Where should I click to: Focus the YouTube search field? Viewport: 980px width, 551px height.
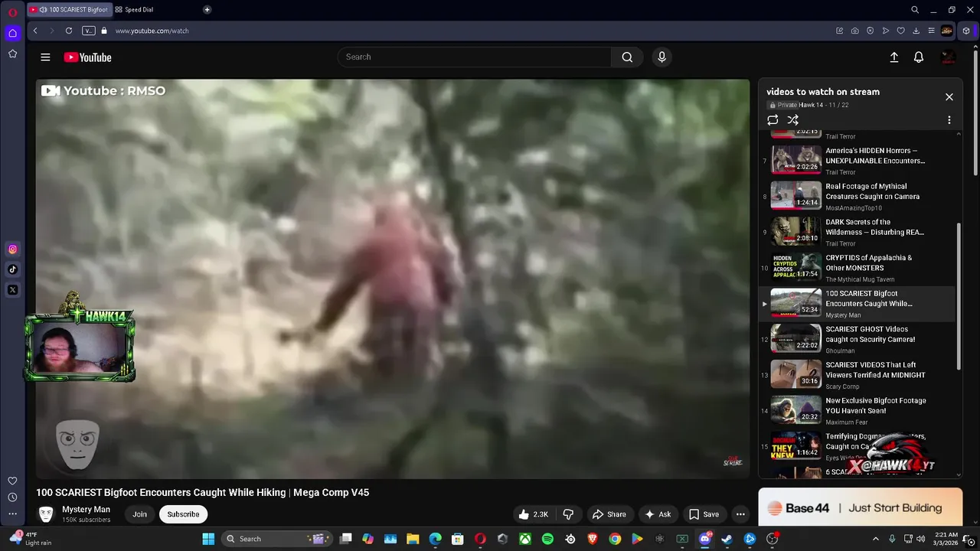pos(475,57)
